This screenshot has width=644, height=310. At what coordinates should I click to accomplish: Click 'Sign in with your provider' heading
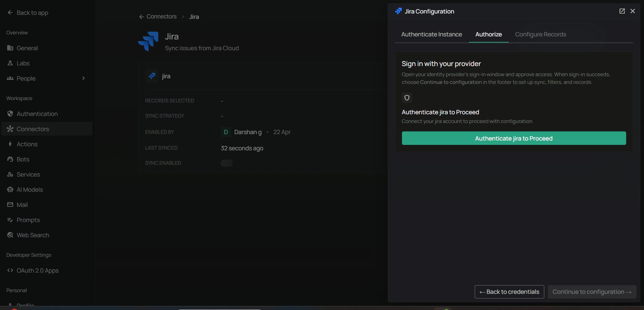coord(441,64)
